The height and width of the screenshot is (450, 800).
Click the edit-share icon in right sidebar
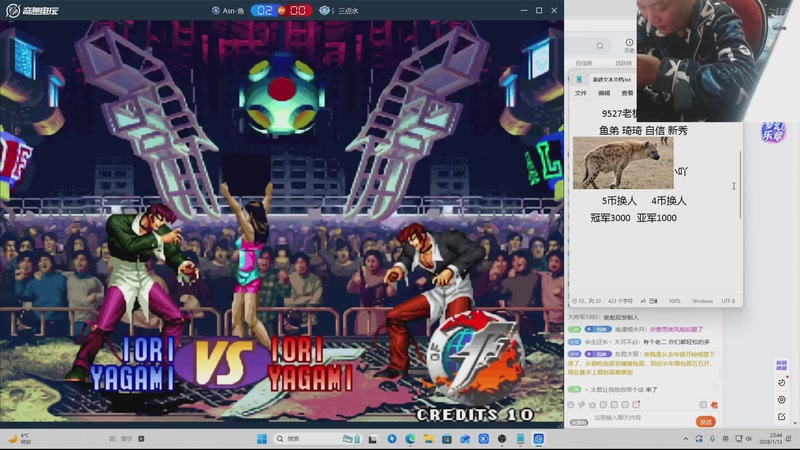pos(781,417)
